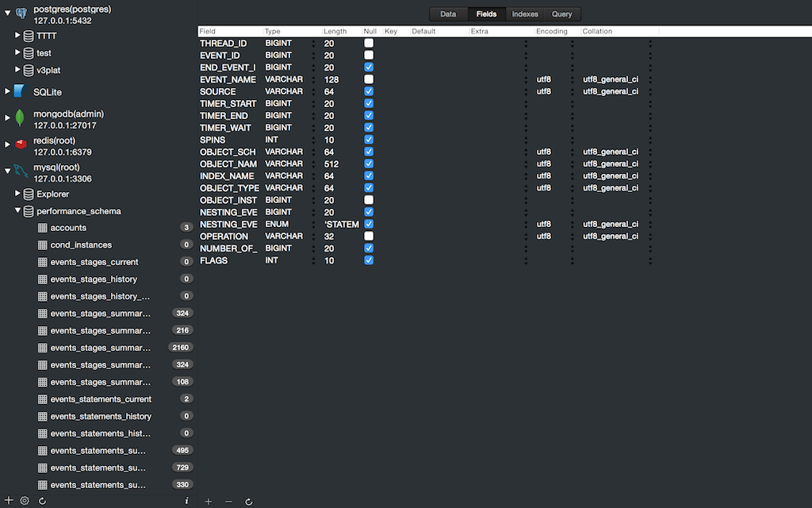
Task: Click the info icon in sidebar footer
Action: (x=186, y=501)
